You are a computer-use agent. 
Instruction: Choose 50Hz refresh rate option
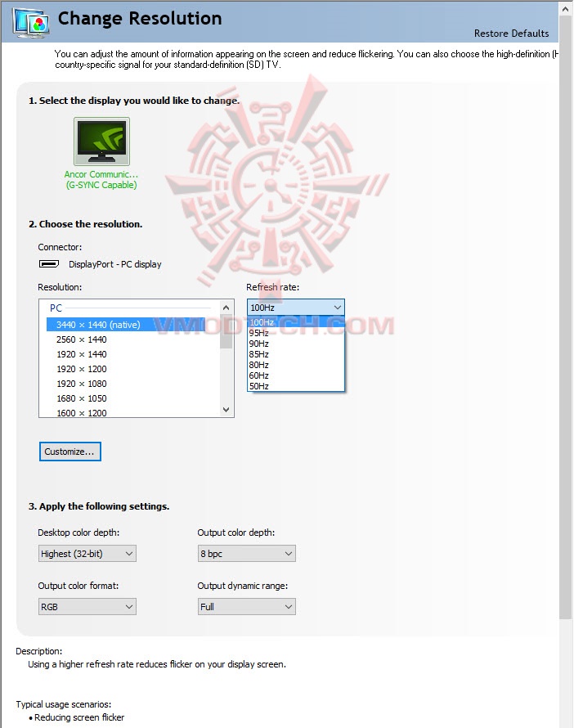[x=295, y=386]
